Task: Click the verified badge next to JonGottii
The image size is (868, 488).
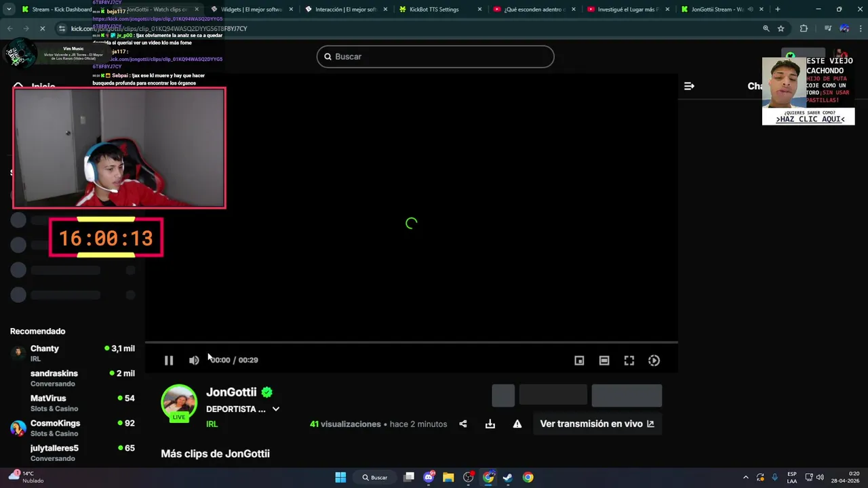Action: coord(267,392)
